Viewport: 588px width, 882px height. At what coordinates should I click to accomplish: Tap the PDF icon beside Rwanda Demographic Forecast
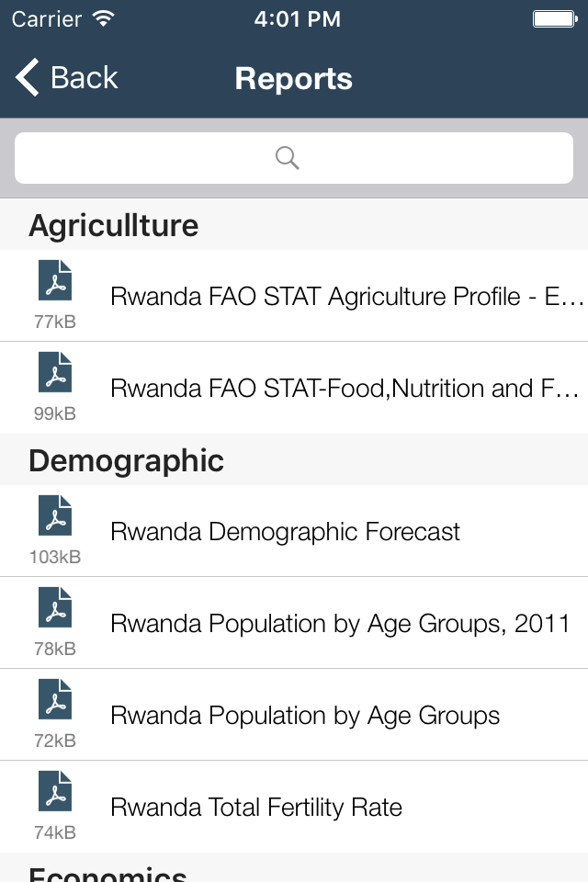(55, 516)
